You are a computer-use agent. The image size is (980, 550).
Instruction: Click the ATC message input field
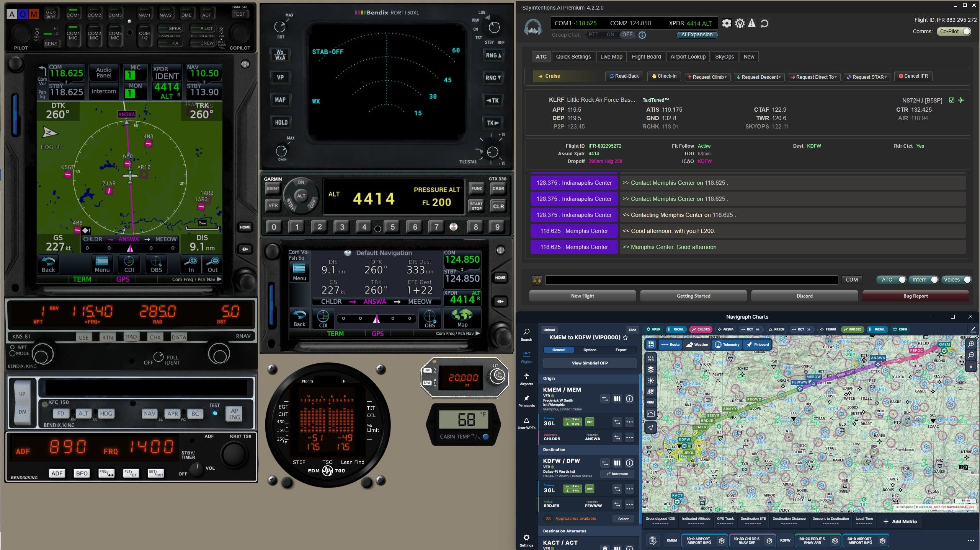click(691, 280)
